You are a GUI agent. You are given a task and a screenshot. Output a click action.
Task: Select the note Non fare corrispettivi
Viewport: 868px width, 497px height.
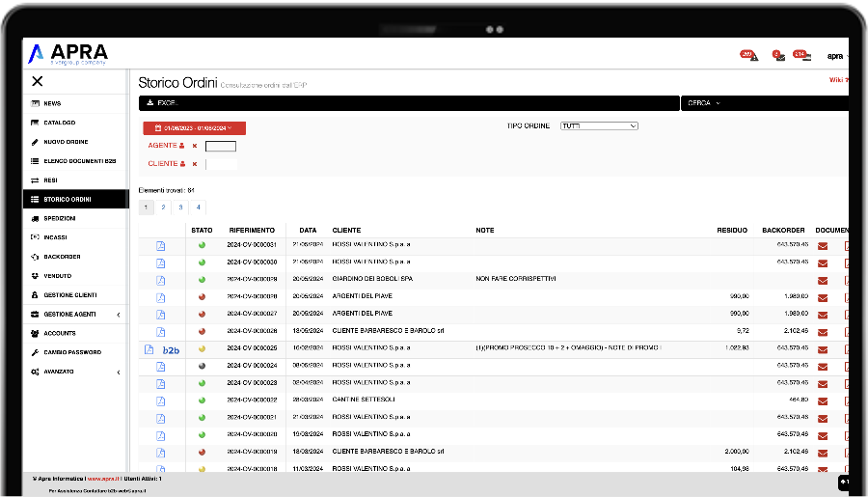click(516, 279)
